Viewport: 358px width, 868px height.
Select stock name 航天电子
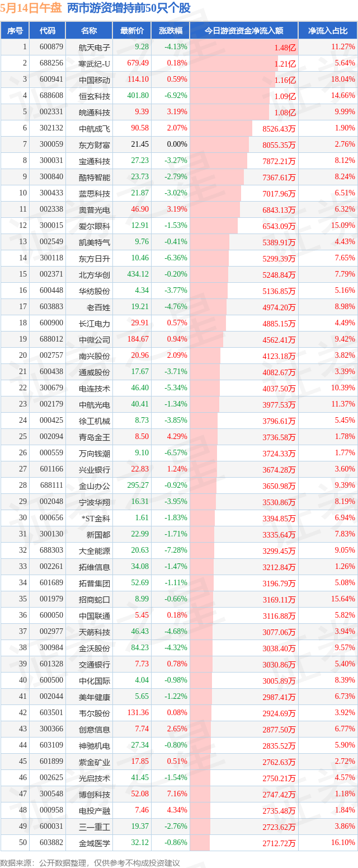(x=95, y=47)
